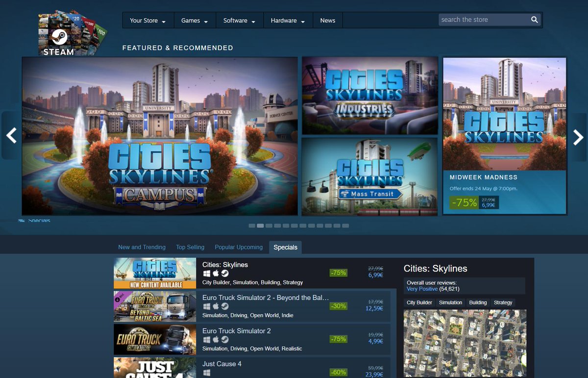The height and width of the screenshot is (378, 588).
Task: Click Cities: Skylines list thumbnail
Action: (x=155, y=273)
